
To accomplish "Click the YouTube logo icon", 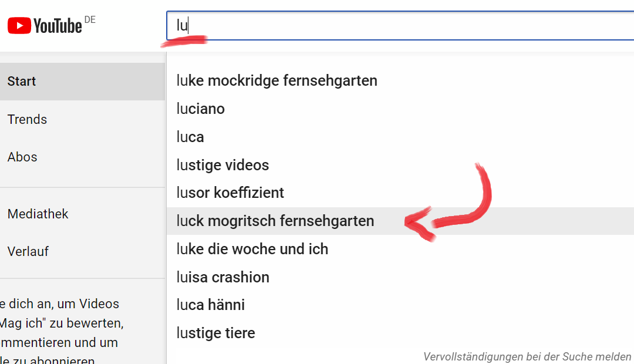I will coord(19,26).
